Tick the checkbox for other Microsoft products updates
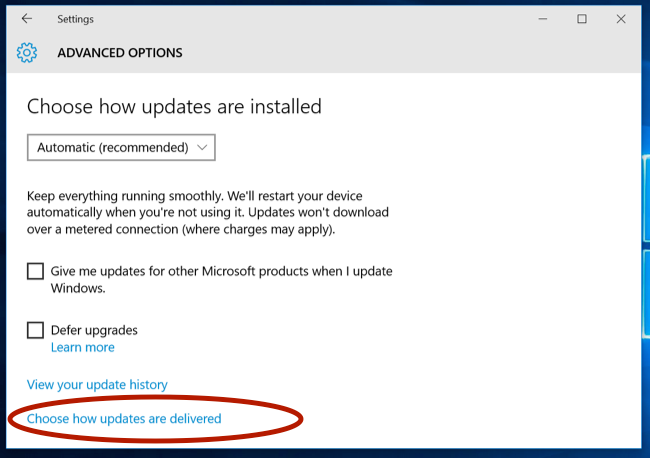Viewport: 650px width, 458px height. click(x=36, y=271)
